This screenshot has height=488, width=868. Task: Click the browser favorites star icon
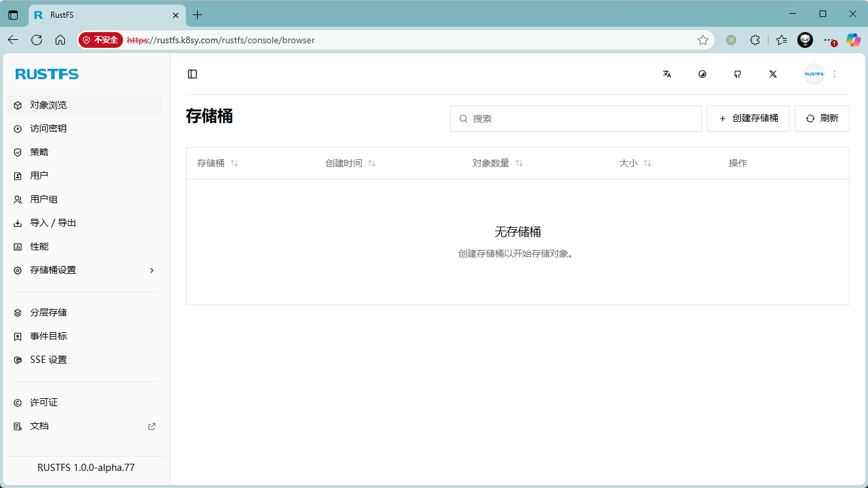tap(703, 40)
